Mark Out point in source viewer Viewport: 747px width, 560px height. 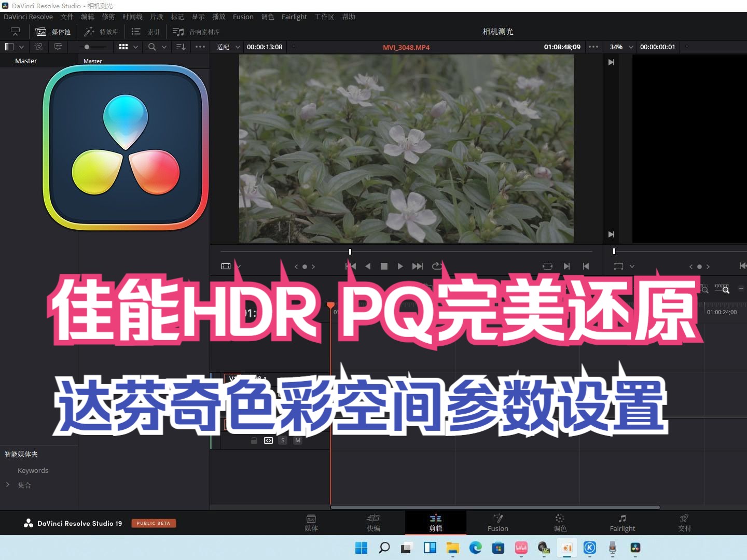coord(586,266)
